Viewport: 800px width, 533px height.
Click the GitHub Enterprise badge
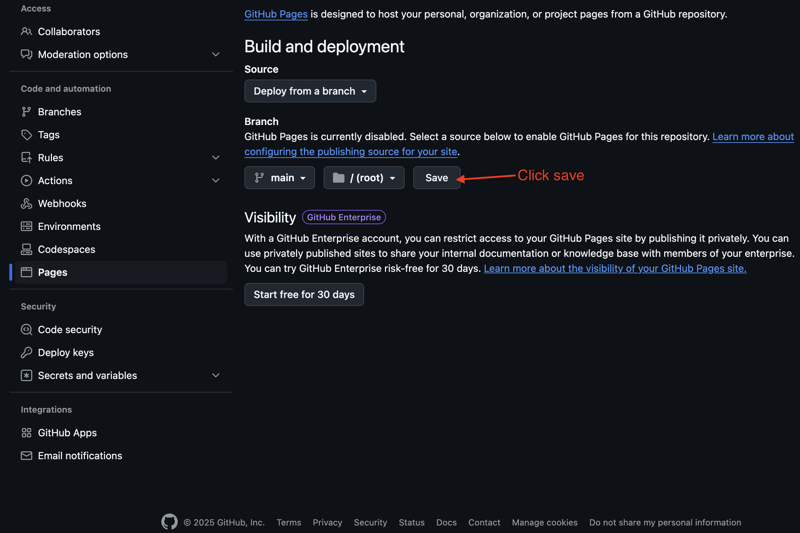click(x=344, y=217)
